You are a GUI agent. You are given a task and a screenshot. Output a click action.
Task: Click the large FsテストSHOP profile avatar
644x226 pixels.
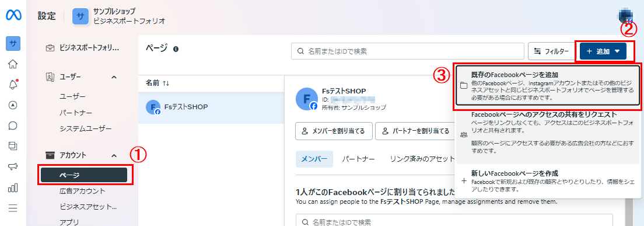pyautogui.click(x=306, y=99)
